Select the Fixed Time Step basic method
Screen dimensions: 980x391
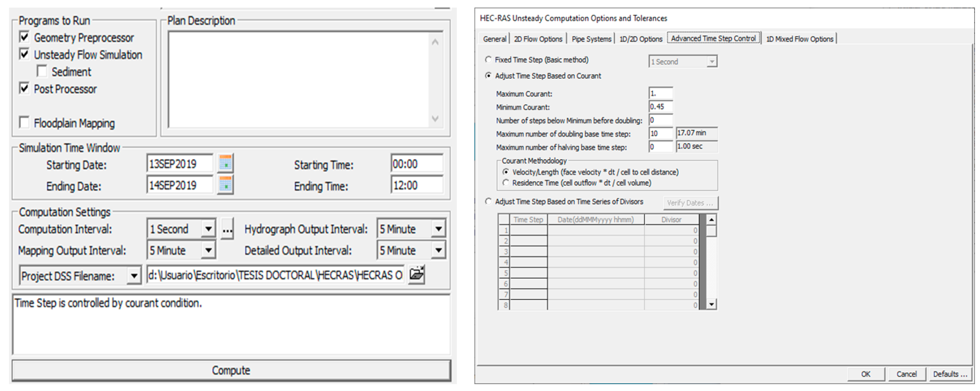tap(488, 60)
